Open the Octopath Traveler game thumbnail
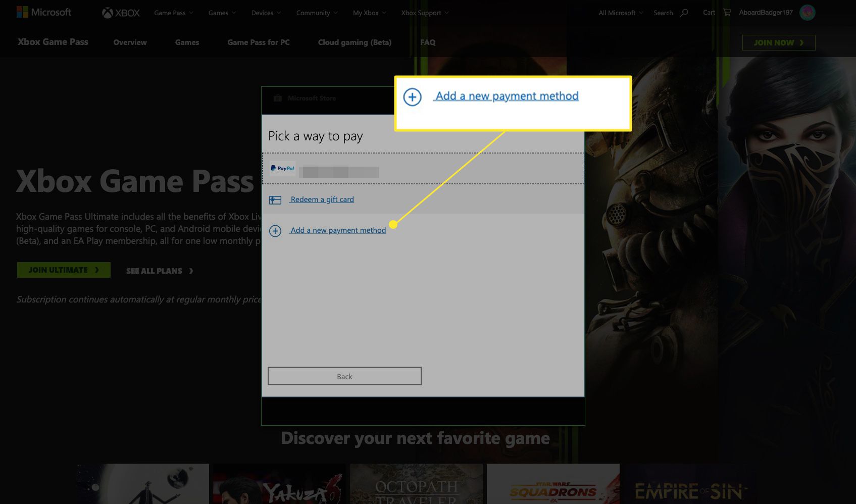 (x=416, y=484)
